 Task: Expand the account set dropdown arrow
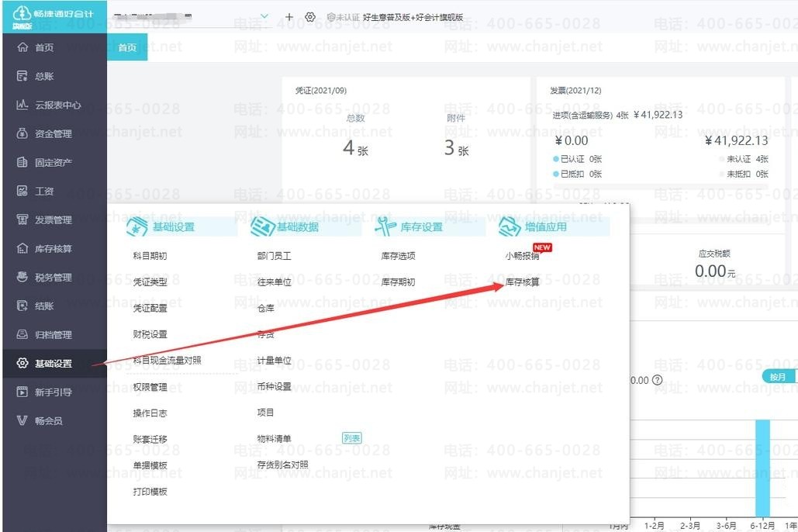(x=264, y=16)
